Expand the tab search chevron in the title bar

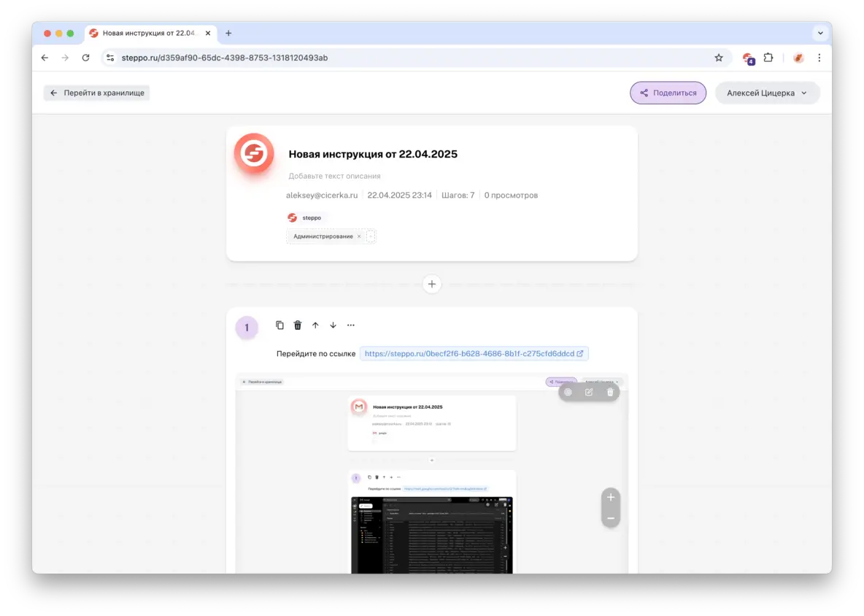point(819,33)
